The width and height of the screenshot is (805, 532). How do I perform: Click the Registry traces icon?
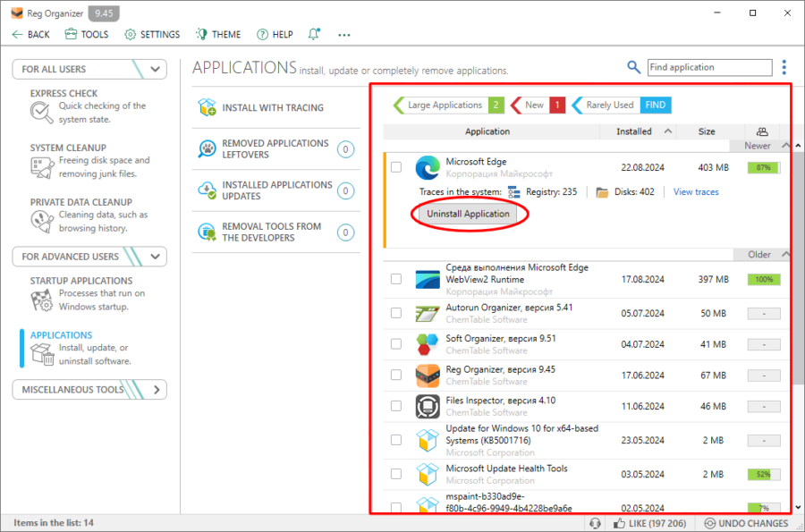(x=514, y=192)
